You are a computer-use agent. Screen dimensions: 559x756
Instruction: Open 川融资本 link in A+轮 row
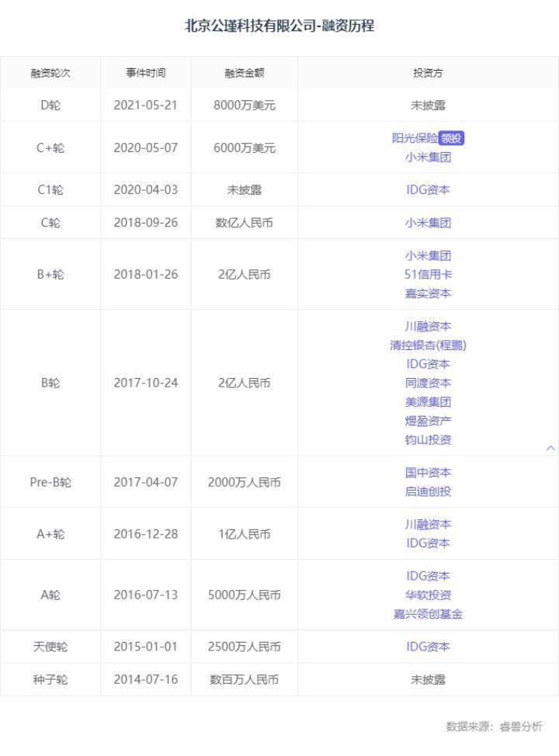pos(428,524)
